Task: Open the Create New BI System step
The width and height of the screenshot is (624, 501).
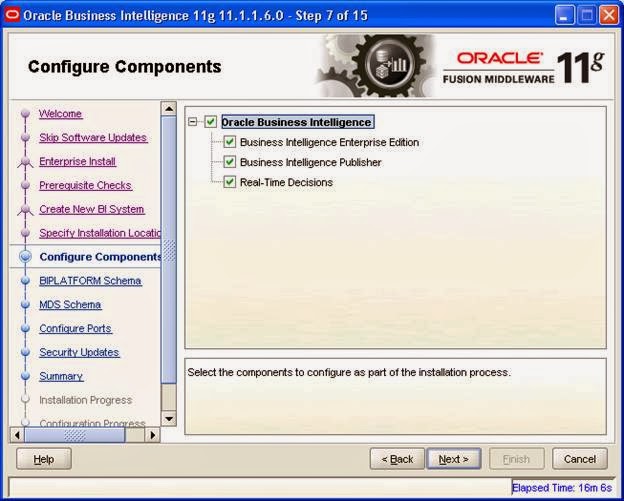Action: 92,209
